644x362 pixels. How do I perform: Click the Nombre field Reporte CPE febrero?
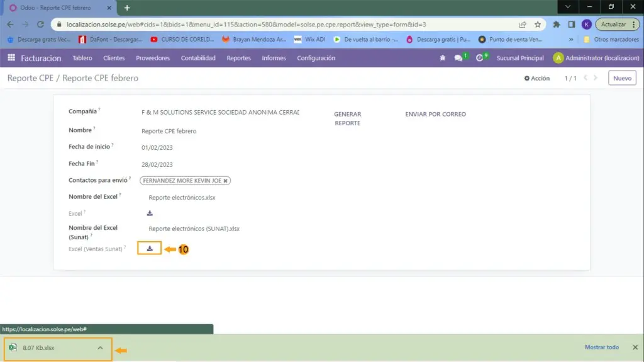pos(169,131)
